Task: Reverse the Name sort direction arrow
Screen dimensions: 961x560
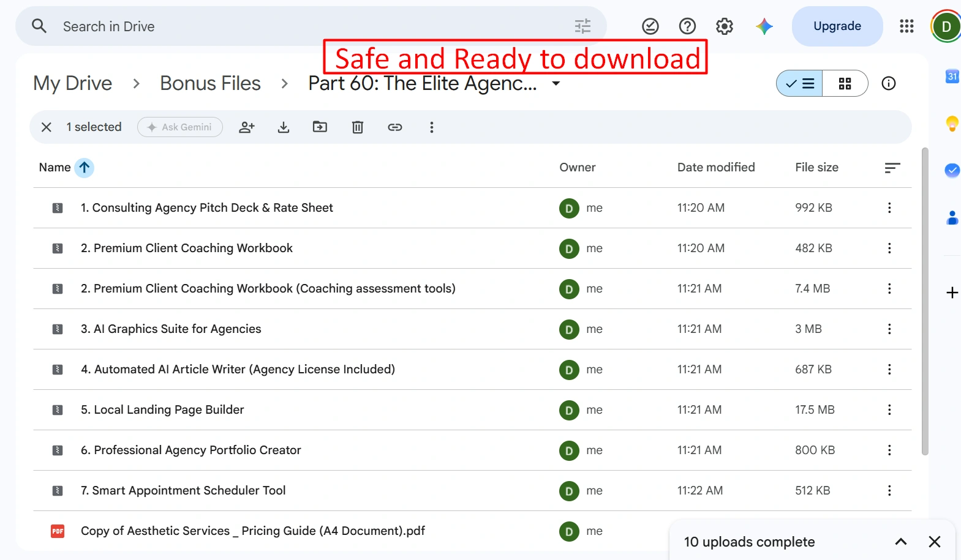Action: coord(85,167)
